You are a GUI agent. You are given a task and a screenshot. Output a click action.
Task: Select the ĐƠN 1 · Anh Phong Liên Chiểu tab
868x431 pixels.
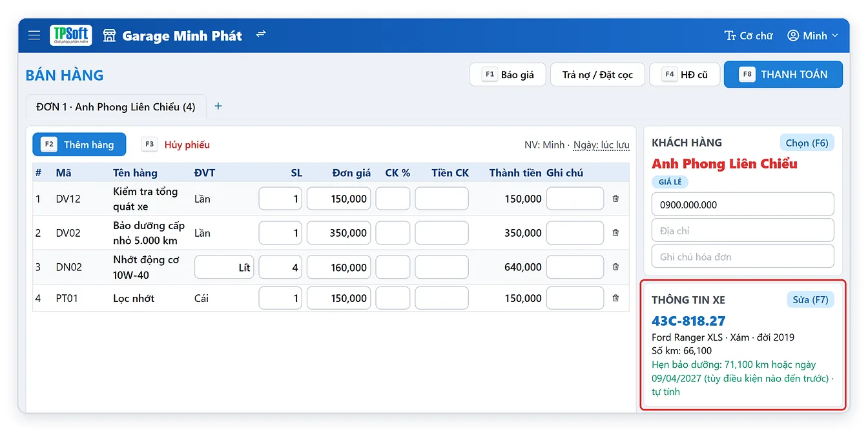(116, 107)
